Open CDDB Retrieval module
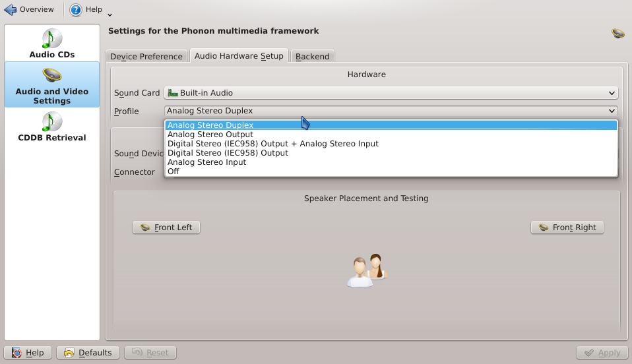The height and width of the screenshot is (364, 632). pyautogui.click(x=52, y=127)
